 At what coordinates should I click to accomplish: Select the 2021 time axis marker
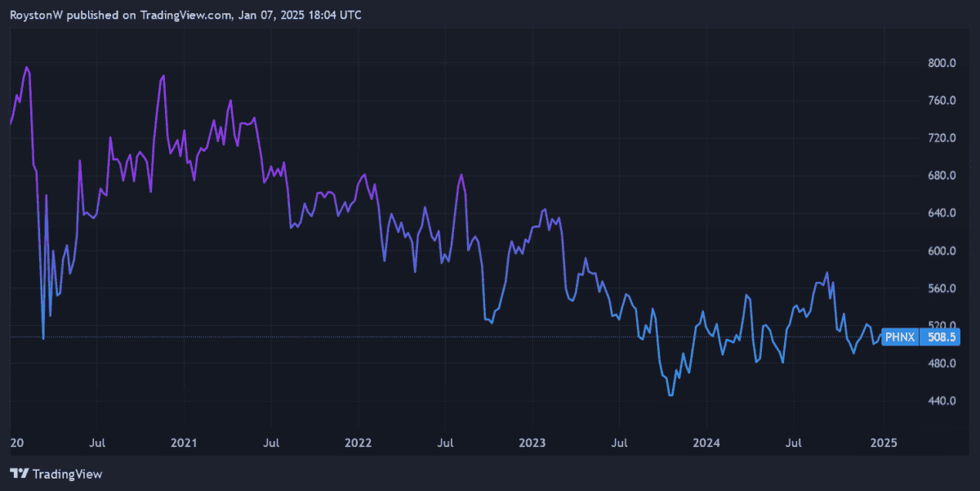[x=184, y=443]
